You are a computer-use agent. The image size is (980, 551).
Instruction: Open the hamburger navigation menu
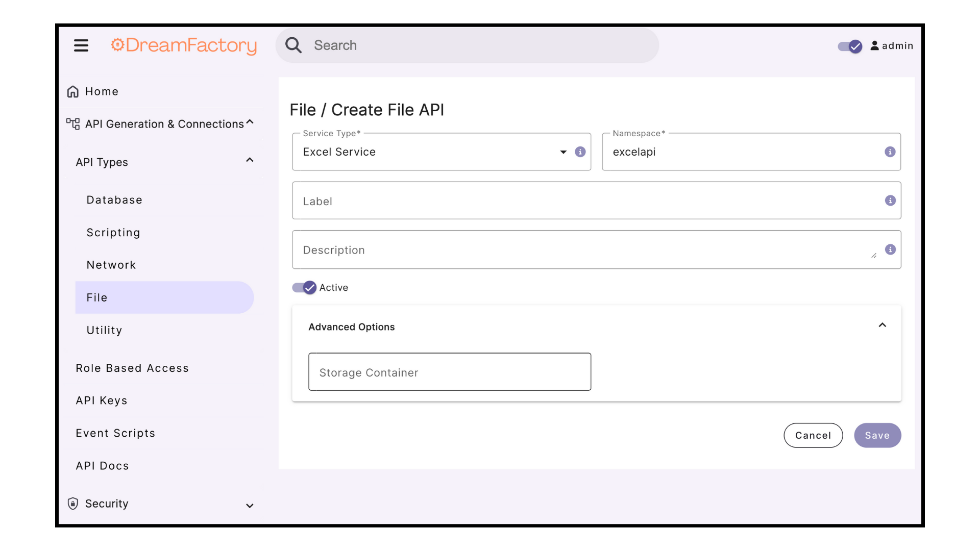point(81,45)
